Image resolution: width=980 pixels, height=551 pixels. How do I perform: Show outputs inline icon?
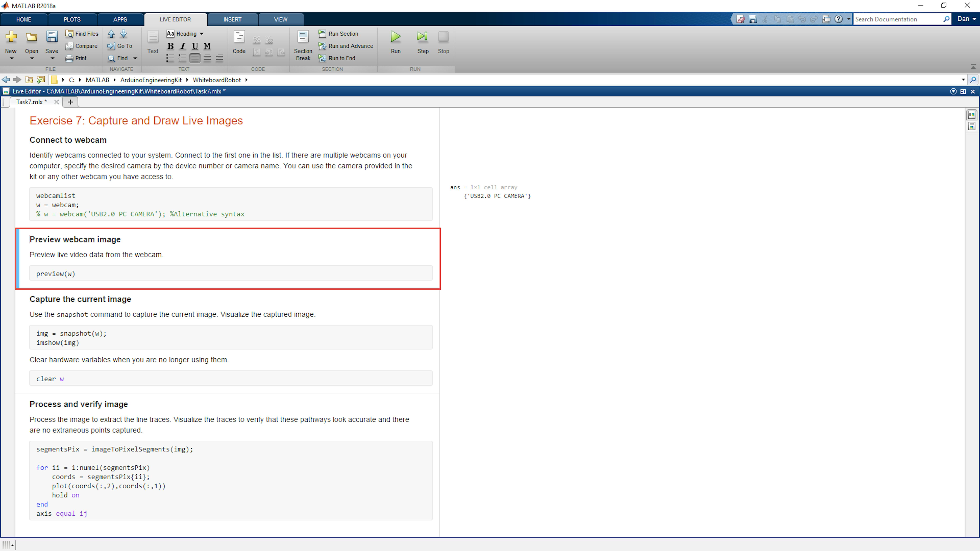[972, 126]
